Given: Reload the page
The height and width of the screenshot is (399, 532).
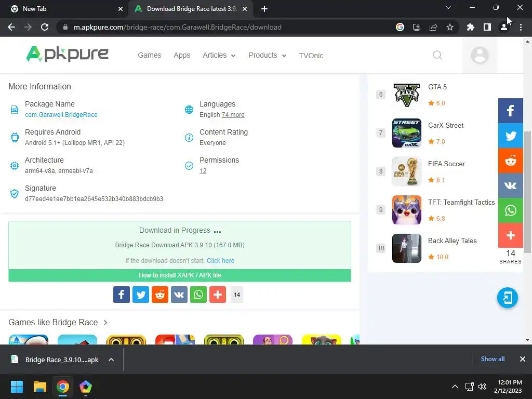Looking at the screenshot, I should coord(45,27).
